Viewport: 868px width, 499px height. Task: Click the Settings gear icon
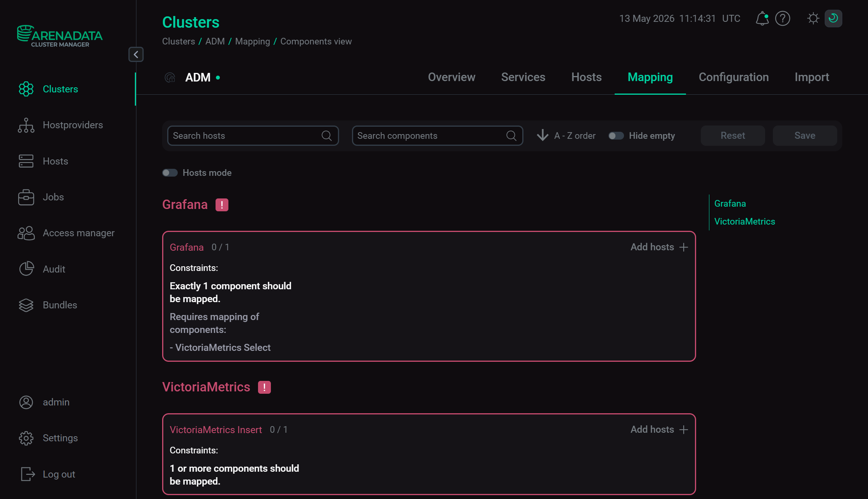pos(26,438)
